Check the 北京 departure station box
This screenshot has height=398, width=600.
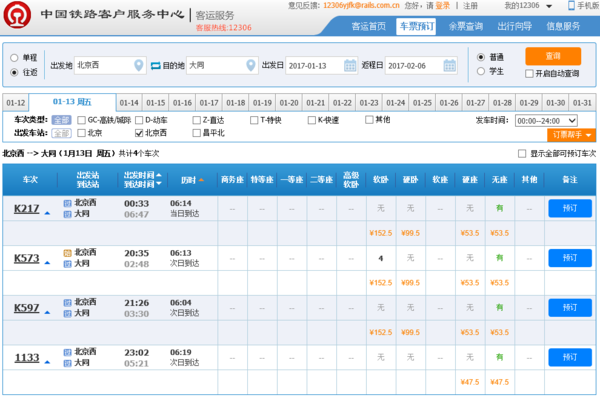coord(81,133)
